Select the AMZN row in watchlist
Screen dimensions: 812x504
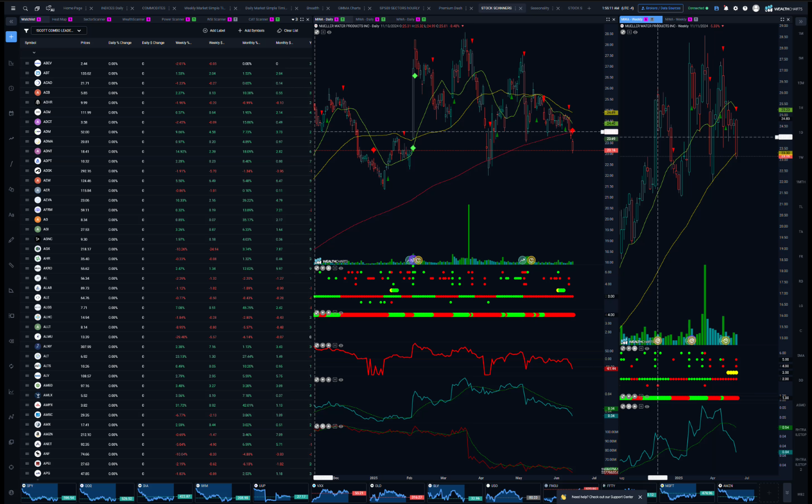165,434
